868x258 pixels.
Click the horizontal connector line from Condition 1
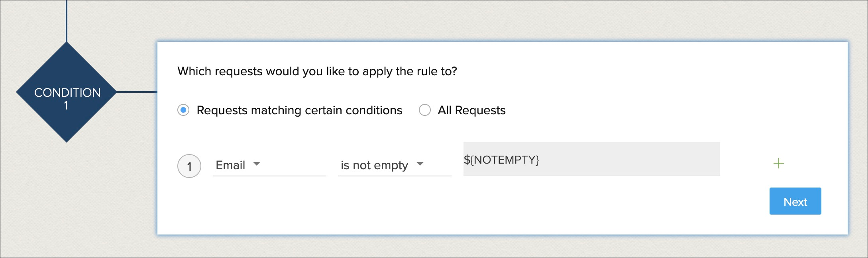tap(137, 92)
